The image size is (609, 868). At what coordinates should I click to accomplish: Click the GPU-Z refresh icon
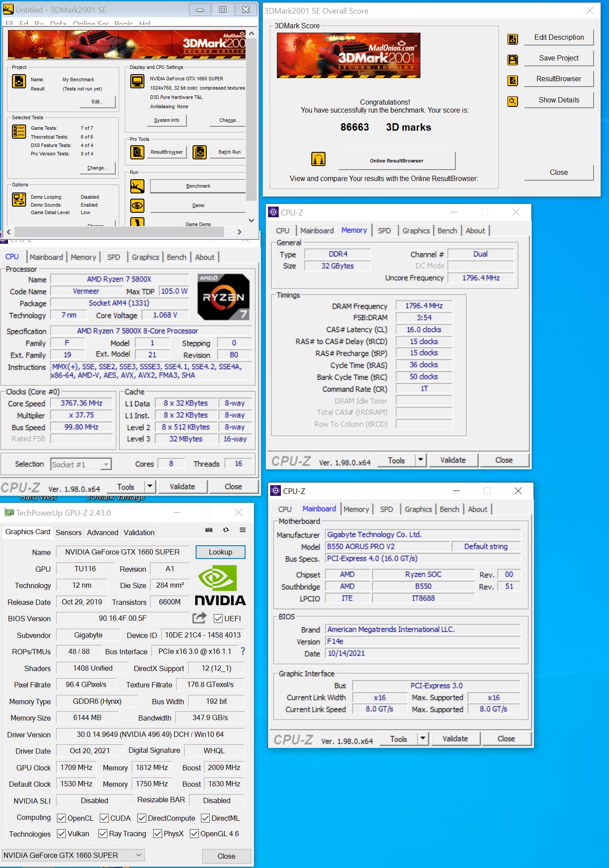226,530
